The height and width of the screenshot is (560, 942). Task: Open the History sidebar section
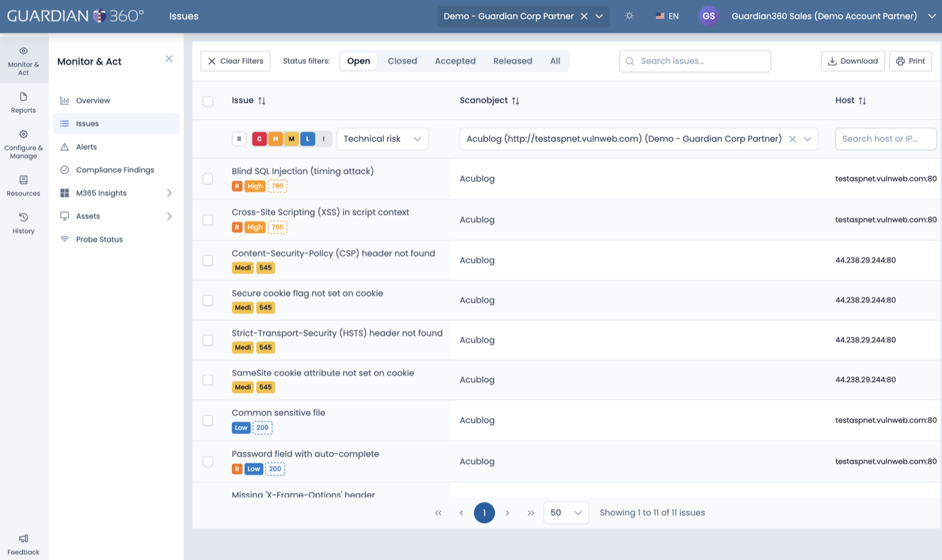(24, 223)
